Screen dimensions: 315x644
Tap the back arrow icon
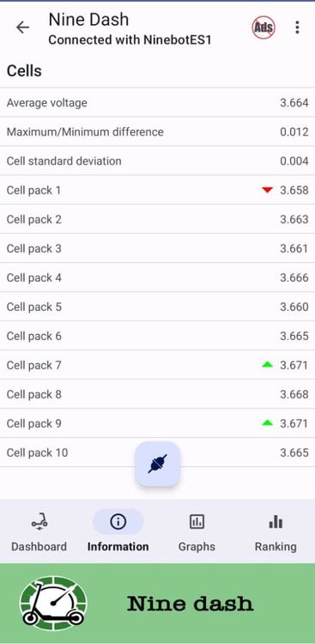[x=22, y=27]
